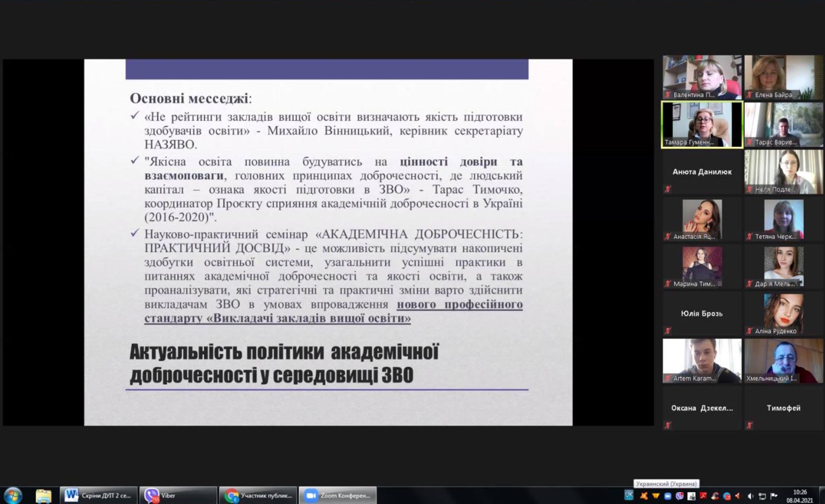Switch to Chrome window Участник публик
The height and width of the screenshot is (504, 825).
(258, 496)
